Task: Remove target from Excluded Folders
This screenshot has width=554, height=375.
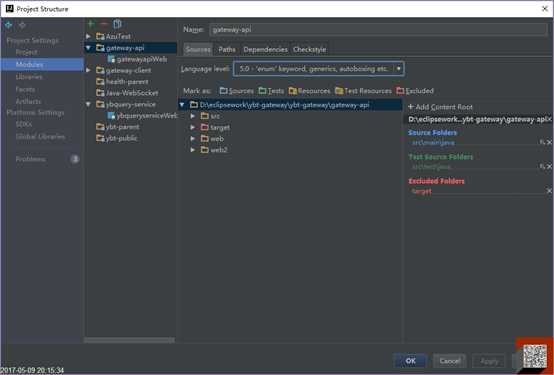Action: (549, 191)
